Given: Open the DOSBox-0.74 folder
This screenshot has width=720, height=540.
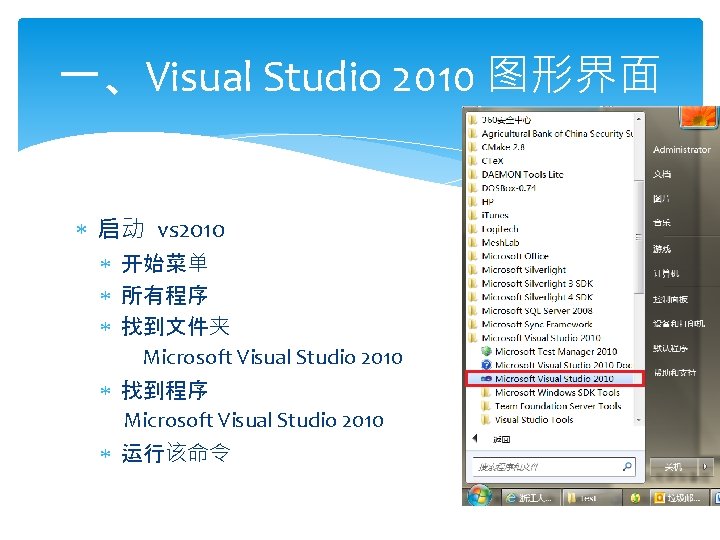Looking at the screenshot, I should click(502, 188).
